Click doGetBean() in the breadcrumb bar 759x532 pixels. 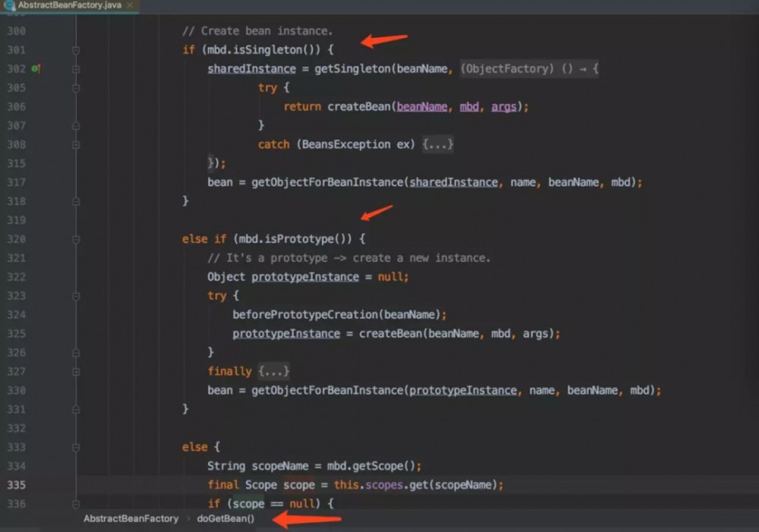(225, 518)
